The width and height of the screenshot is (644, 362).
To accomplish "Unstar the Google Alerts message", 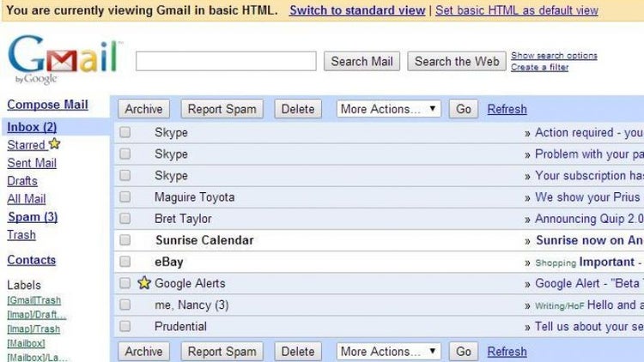I will tap(144, 283).
